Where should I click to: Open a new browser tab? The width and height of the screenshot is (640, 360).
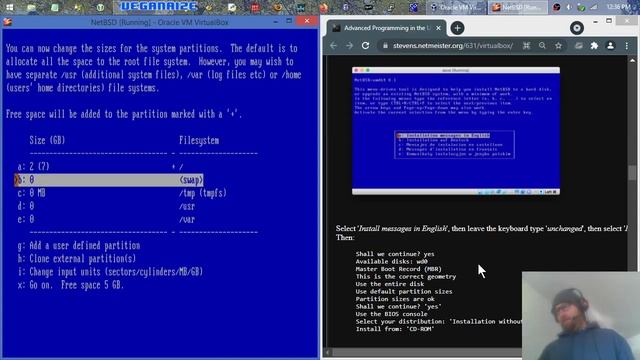pos(457,28)
